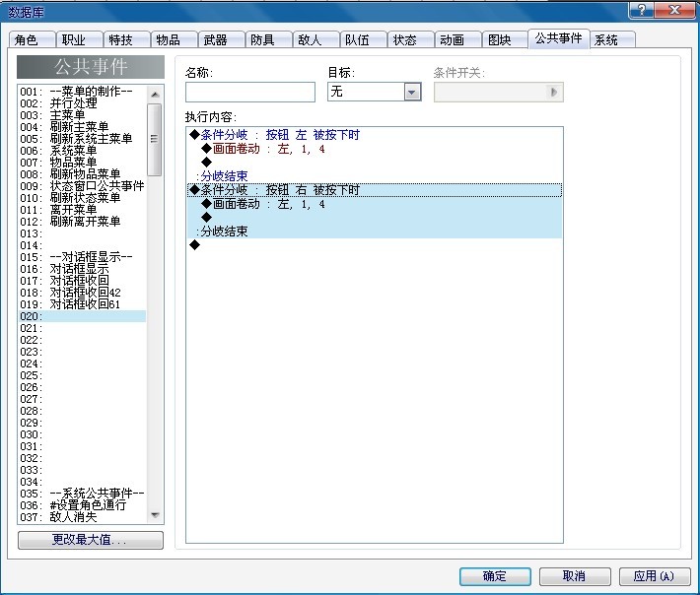Open the 敌人 tab
Image resolution: width=700 pixels, height=595 pixels.
click(315, 39)
